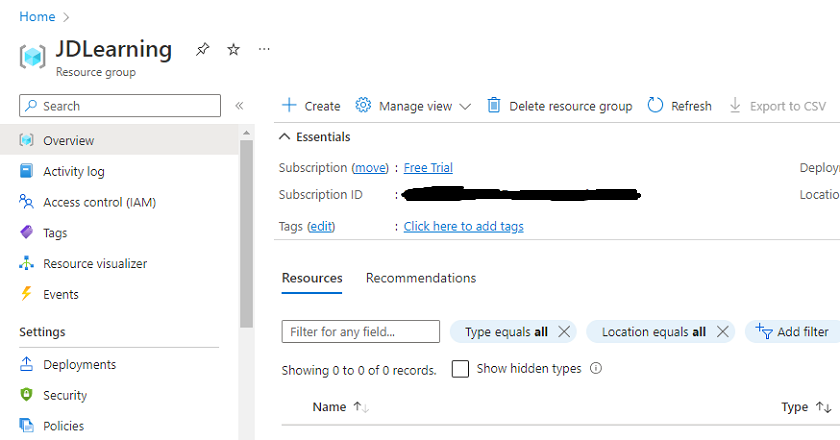This screenshot has width=840, height=440.
Task: Open the more options ellipsis menu
Action: point(264,49)
